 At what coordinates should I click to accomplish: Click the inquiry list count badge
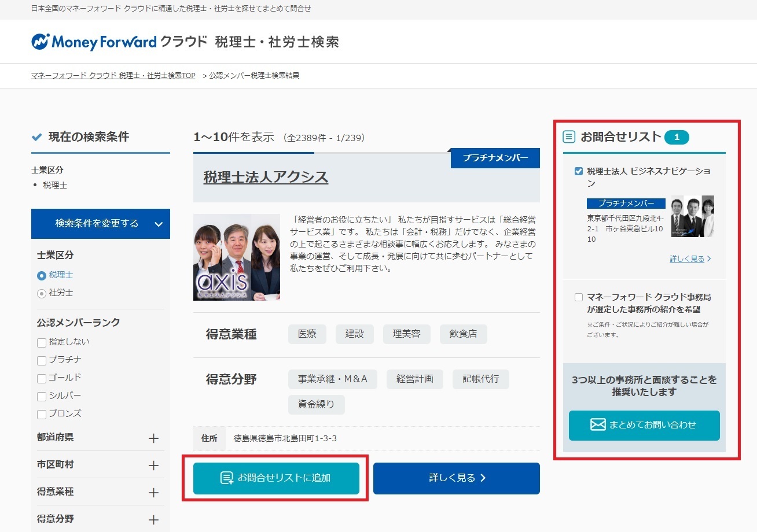[677, 137]
